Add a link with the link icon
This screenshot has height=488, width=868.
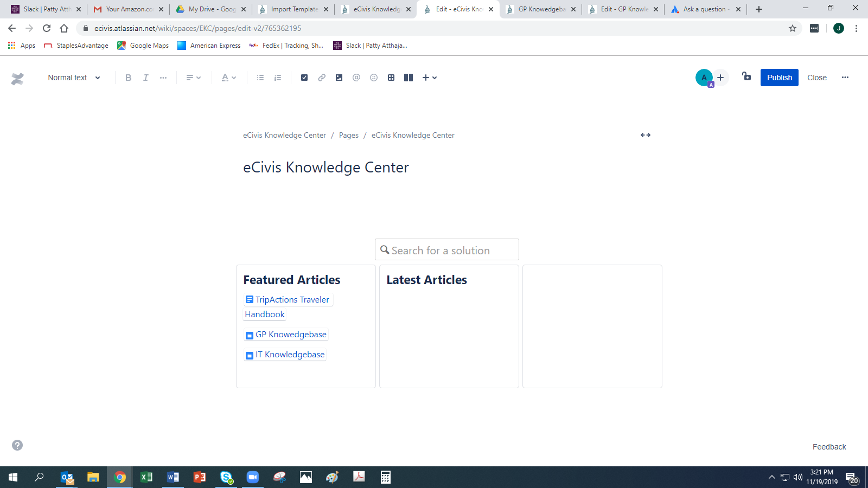coord(322,78)
